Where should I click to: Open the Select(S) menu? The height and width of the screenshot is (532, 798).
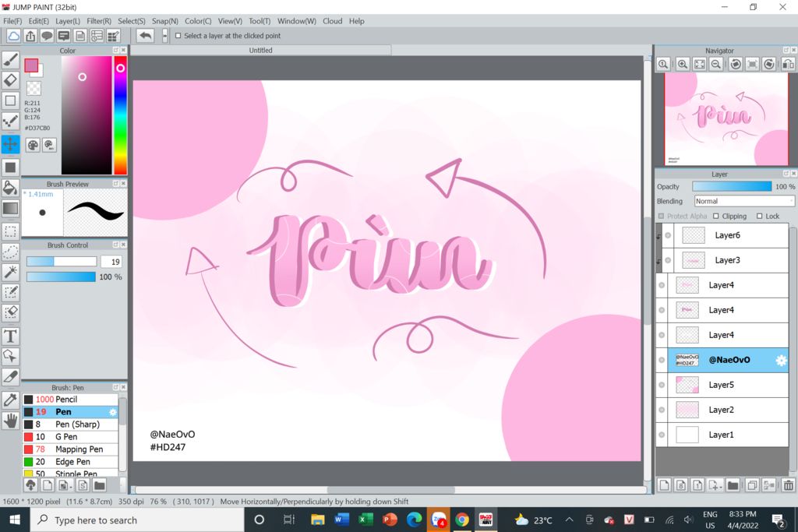click(131, 21)
